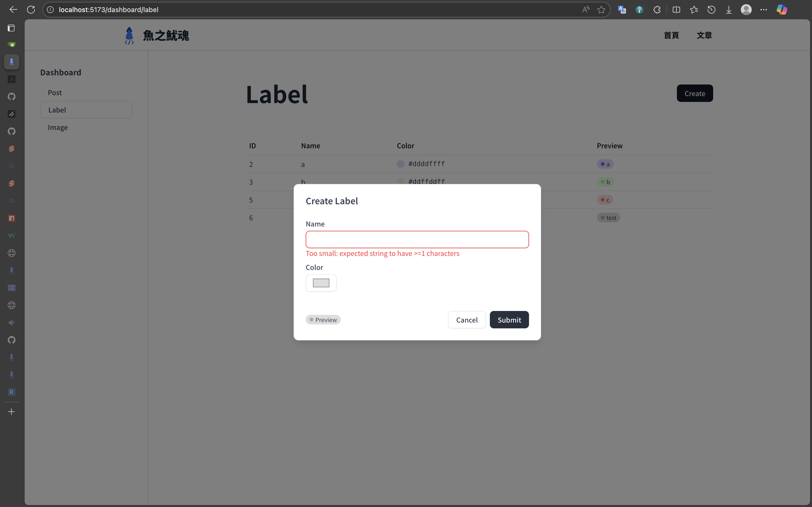Open the downloads icon in toolbar
Image resolution: width=812 pixels, height=507 pixels.
[x=728, y=10]
